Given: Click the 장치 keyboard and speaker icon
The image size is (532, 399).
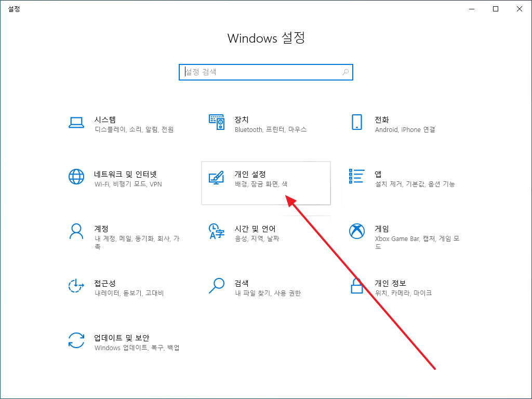Looking at the screenshot, I should (217, 122).
